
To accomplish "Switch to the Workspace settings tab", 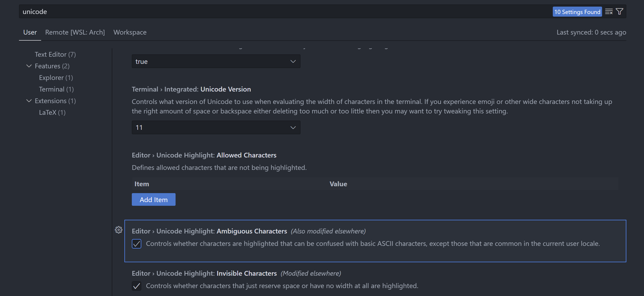I will pos(130,32).
